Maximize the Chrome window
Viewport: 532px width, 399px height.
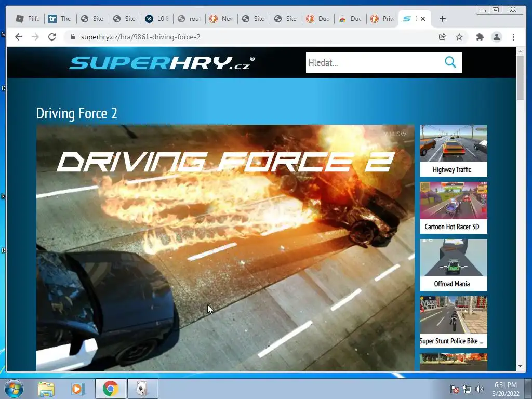496,10
